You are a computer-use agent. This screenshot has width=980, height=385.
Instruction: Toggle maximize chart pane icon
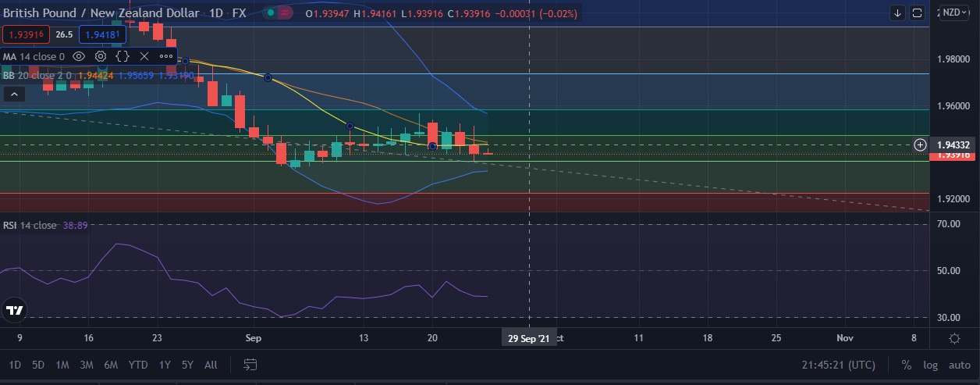(x=918, y=13)
